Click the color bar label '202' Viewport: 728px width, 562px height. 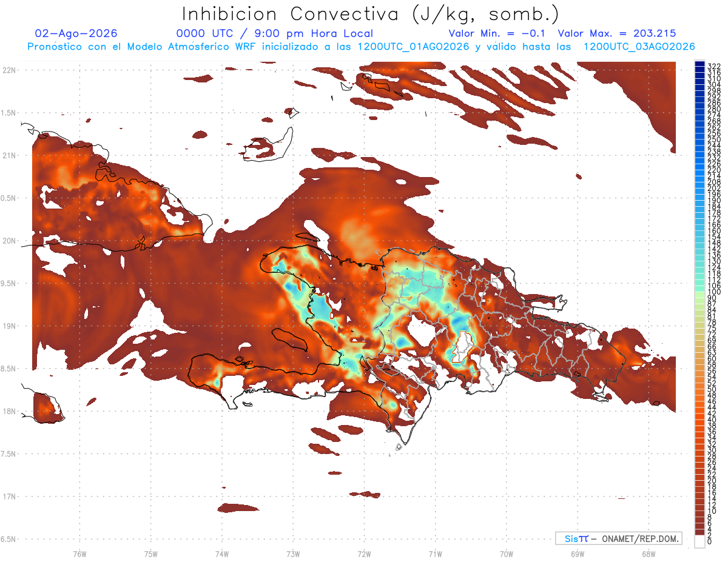coord(714,188)
